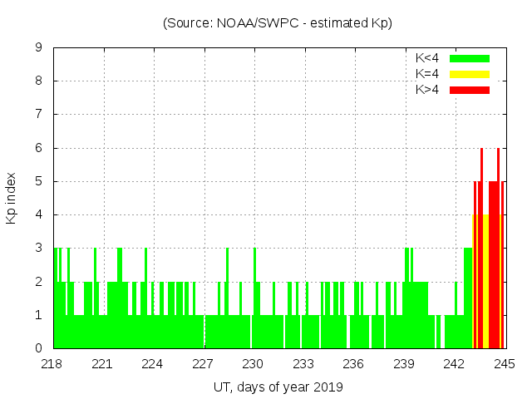
Task: Click the day 239 x-axis tick label
Action: (x=404, y=364)
